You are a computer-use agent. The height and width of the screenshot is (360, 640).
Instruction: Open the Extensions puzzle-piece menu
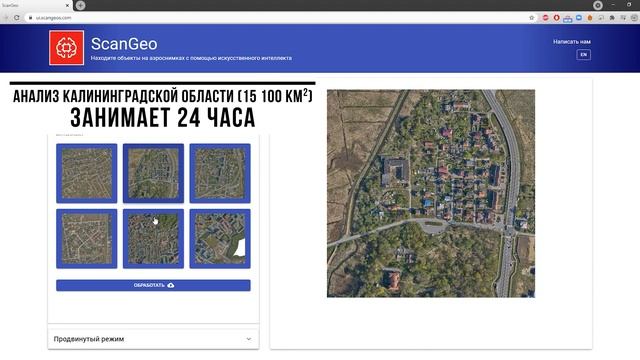point(612,18)
